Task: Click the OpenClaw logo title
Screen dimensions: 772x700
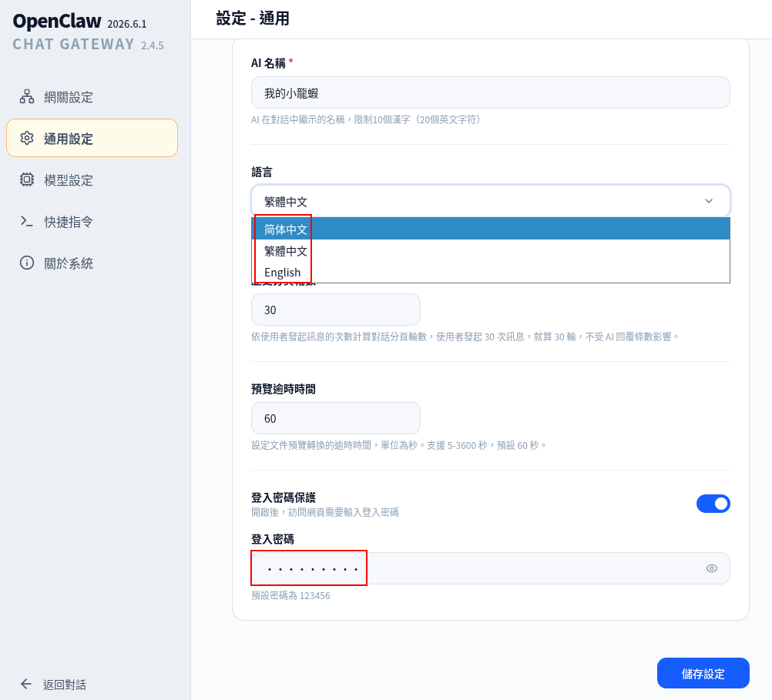Action: click(56, 22)
